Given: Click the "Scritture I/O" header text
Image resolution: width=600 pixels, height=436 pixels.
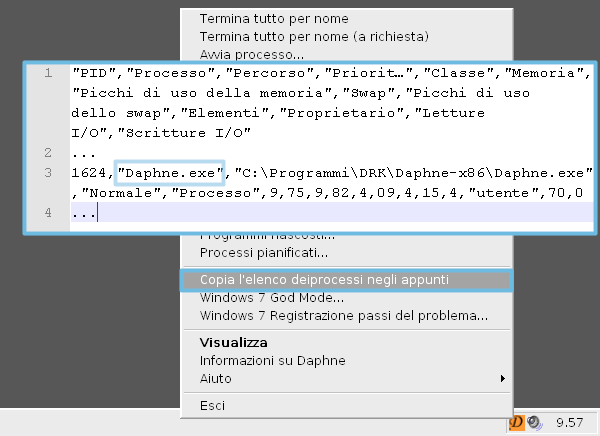Looking at the screenshot, I should (184, 133).
